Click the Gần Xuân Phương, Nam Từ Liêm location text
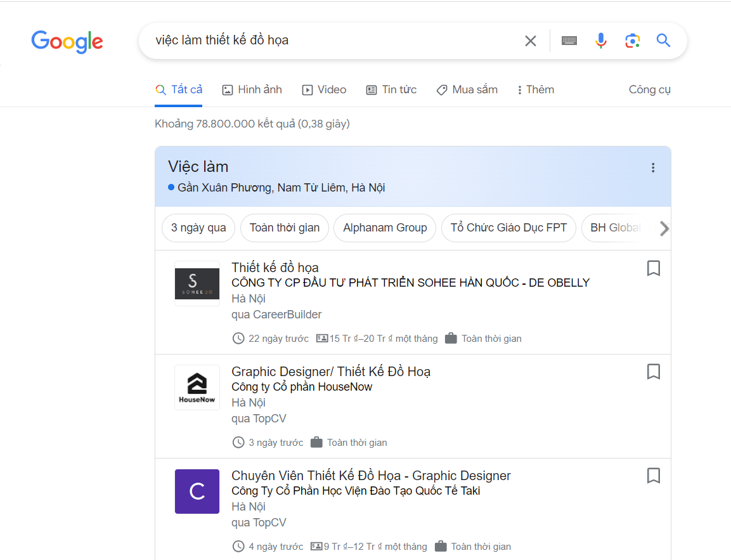The height and width of the screenshot is (560, 731). [x=281, y=188]
